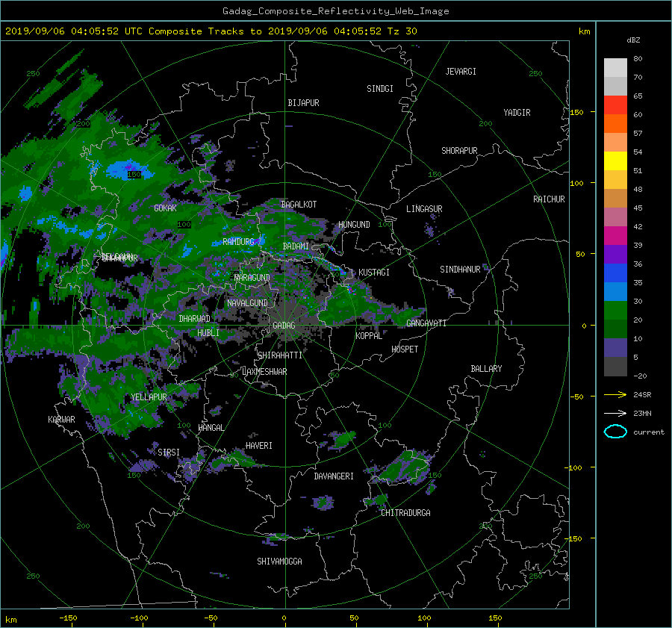The height and width of the screenshot is (628, 672).
Task: Click the BALLARY city label
Action: (486, 369)
